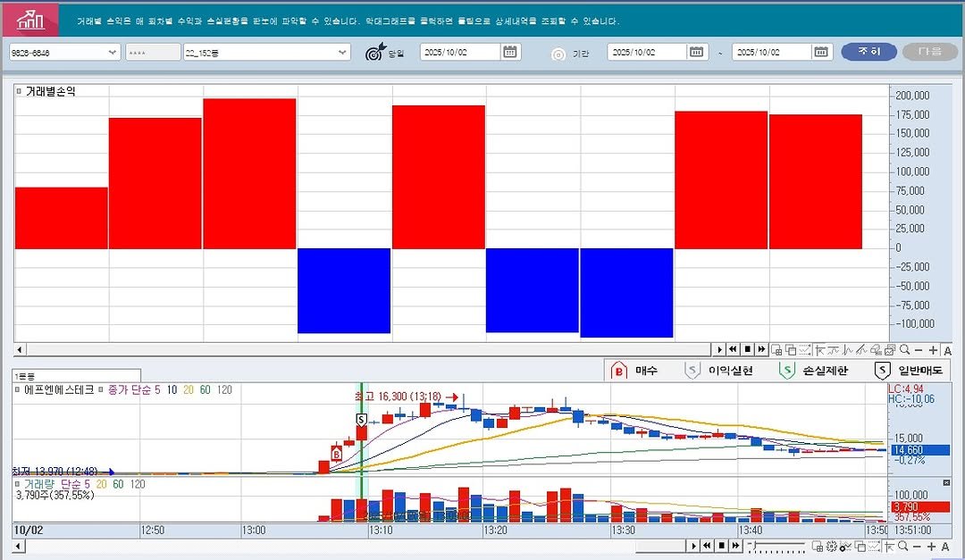Click the 손실제한 stop-loss legend icon
Viewport: 965px width, 560px height.
tap(787, 371)
